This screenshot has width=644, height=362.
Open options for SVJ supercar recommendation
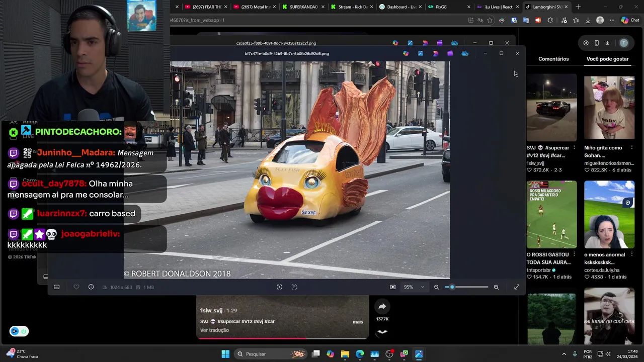click(574, 148)
